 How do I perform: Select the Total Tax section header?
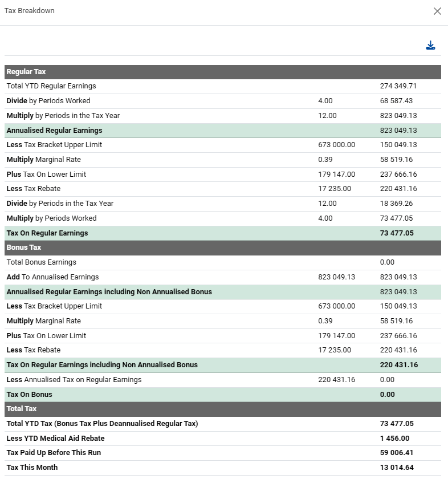(x=23, y=409)
